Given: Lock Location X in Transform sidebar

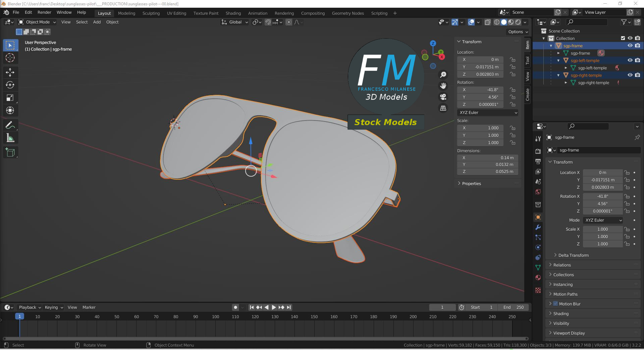Looking at the screenshot, I should click(513, 59).
